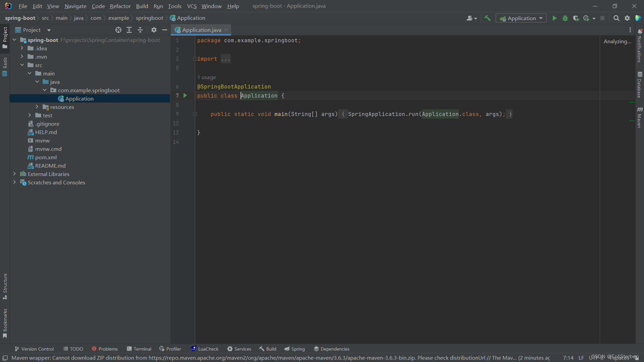Viewport: 644px width, 362px height.
Task: Click the Build Project hammer icon
Action: (487, 18)
